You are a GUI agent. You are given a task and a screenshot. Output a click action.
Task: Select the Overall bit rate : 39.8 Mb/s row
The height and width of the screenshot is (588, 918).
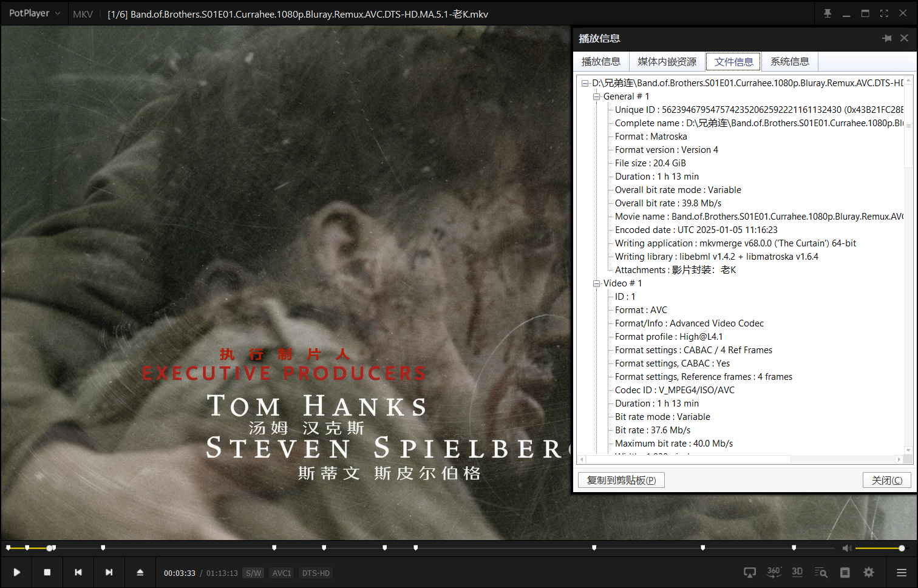point(668,203)
